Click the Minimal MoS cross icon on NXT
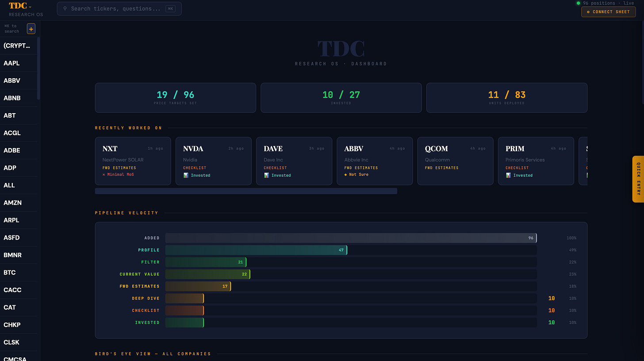 point(104,175)
